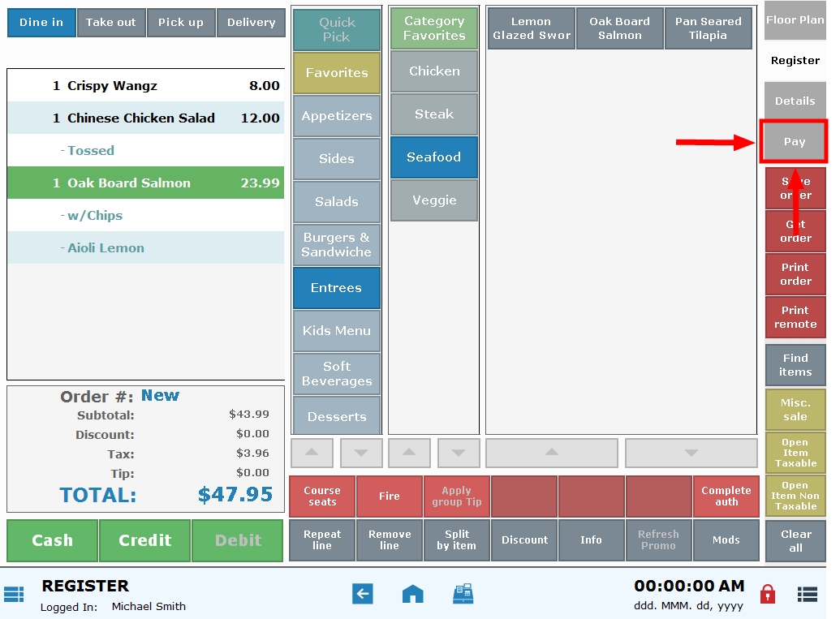Screen dimensions: 840x619
Task: Open the Floor Plan view
Action: click(x=795, y=20)
